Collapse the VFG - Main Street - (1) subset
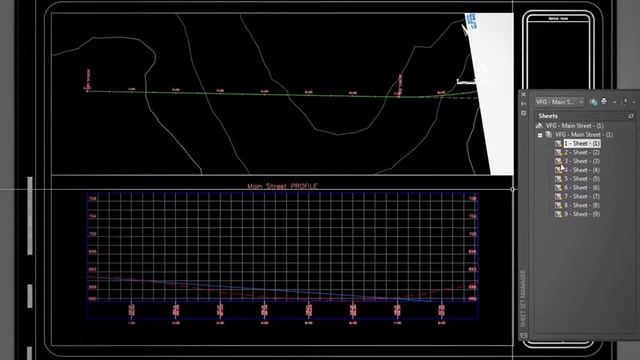Viewport: 640px width, 360px height. (x=540, y=135)
